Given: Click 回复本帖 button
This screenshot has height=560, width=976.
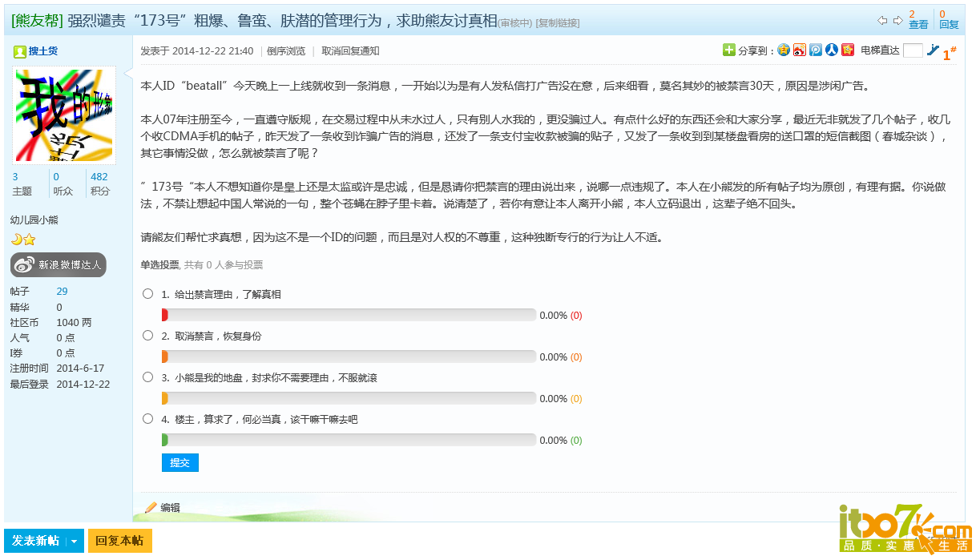Looking at the screenshot, I should click(119, 542).
